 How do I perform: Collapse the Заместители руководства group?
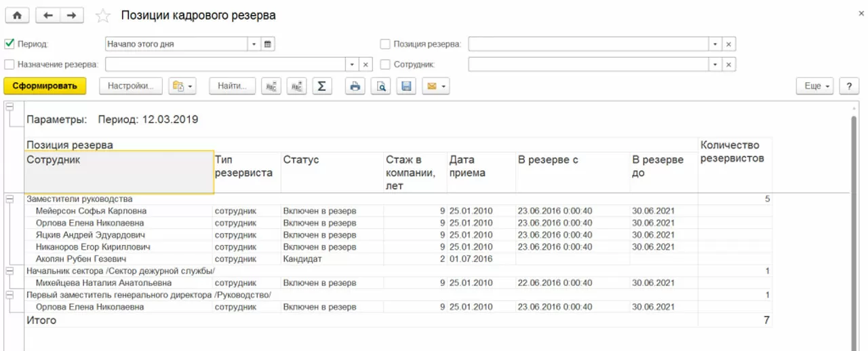pos(9,199)
